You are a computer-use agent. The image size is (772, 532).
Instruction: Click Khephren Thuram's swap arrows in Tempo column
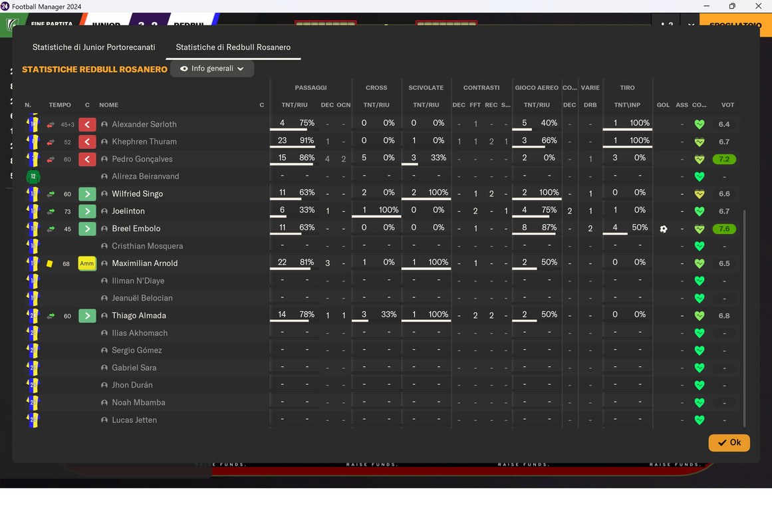pos(51,142)
